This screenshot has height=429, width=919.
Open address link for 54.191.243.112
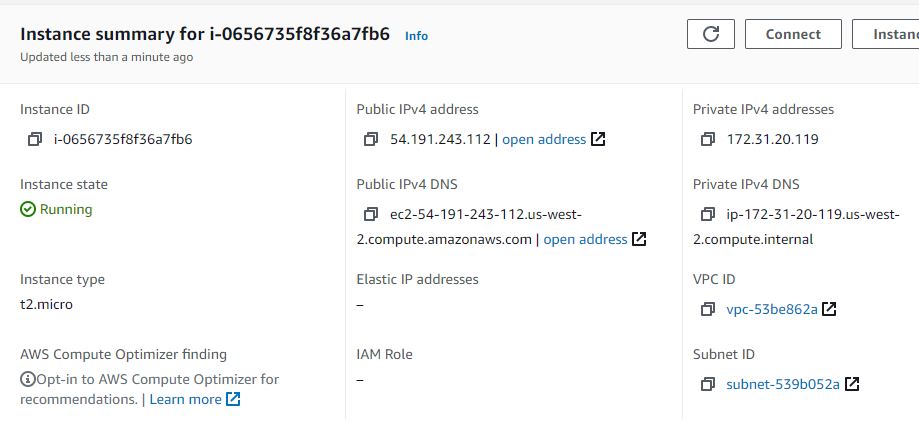(x=544, y=140)
